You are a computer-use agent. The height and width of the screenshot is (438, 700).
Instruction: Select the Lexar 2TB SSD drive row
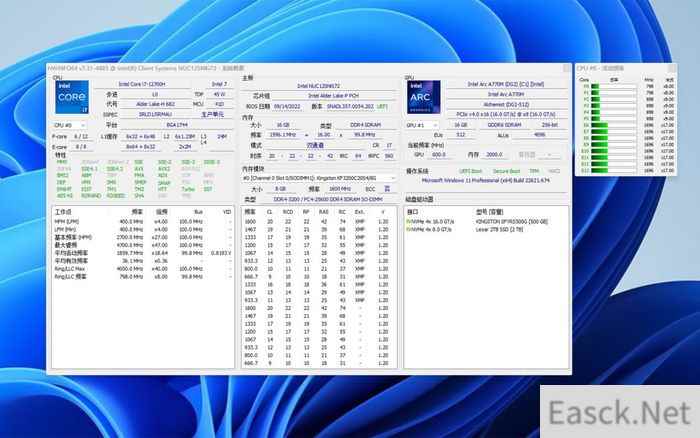click(x=486, y=229)
